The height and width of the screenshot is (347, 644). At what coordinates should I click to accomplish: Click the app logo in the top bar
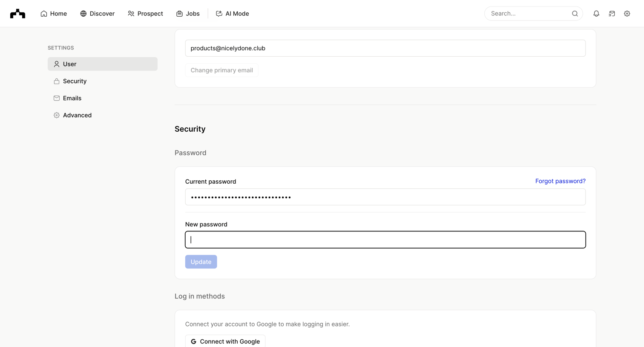(x=17, y=14)
